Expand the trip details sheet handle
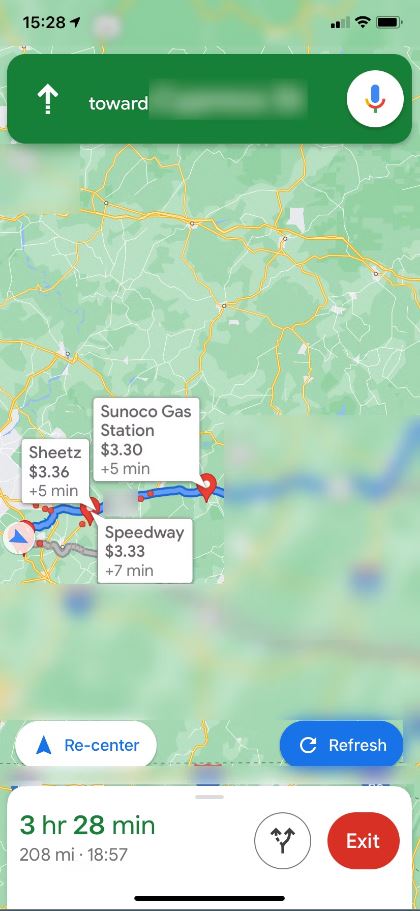Screen dimensions: 420x911 pos(210,797)
